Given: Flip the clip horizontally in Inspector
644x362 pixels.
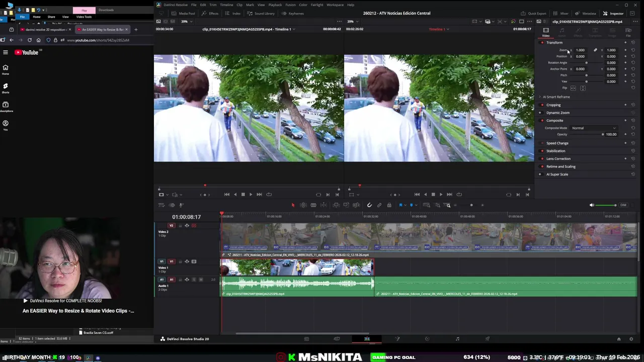Looking at the screenshot, I should coord(573,88).
